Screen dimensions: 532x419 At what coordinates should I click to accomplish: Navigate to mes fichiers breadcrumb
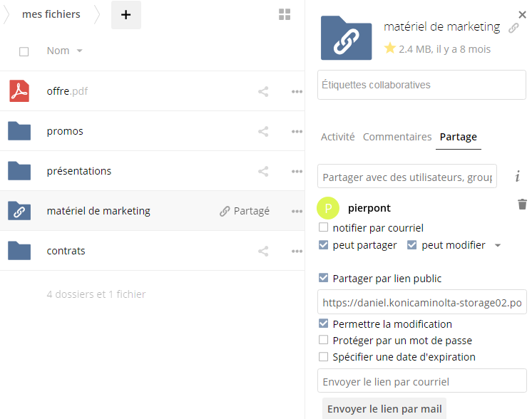[51, 14]
